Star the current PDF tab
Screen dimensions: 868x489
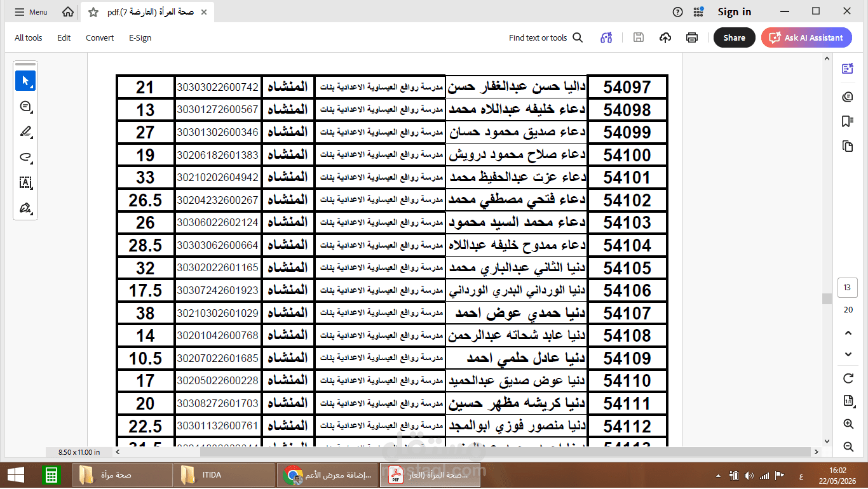coord(93,12)
